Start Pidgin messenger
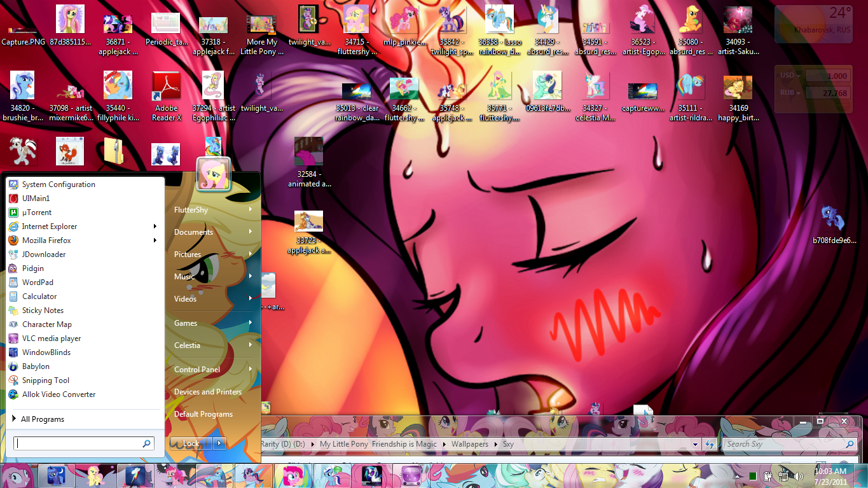Screen dimensions: 868x488 pos(32,268)
